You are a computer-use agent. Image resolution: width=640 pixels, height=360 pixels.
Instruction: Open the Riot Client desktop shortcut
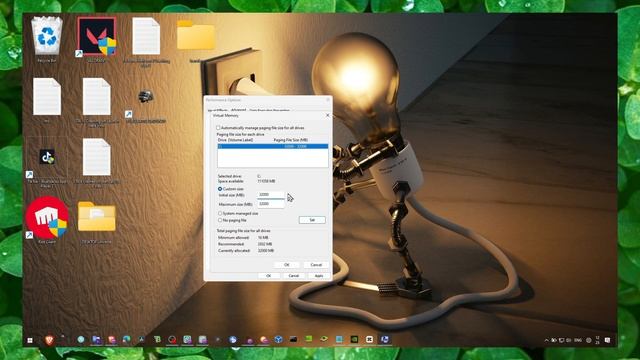pos(47,220)
